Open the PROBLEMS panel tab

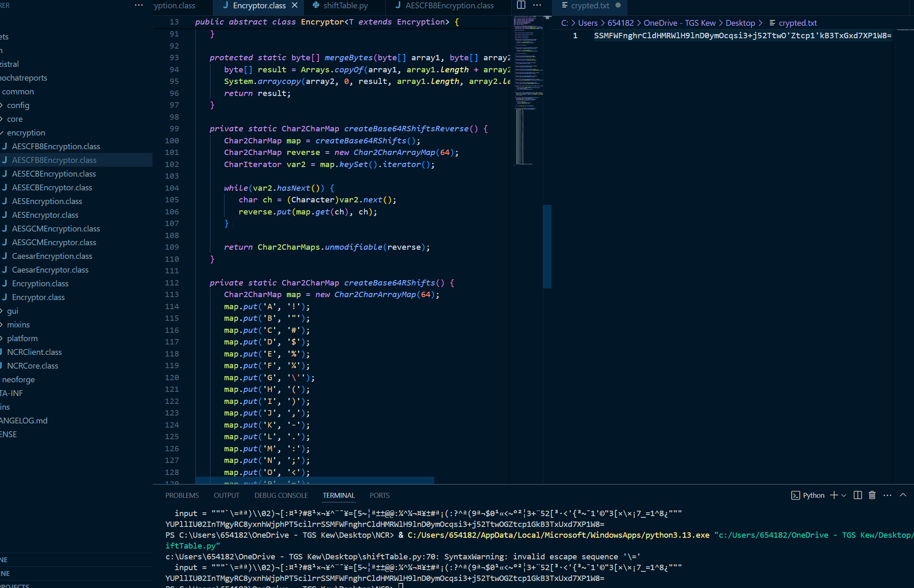pos(182,495)
